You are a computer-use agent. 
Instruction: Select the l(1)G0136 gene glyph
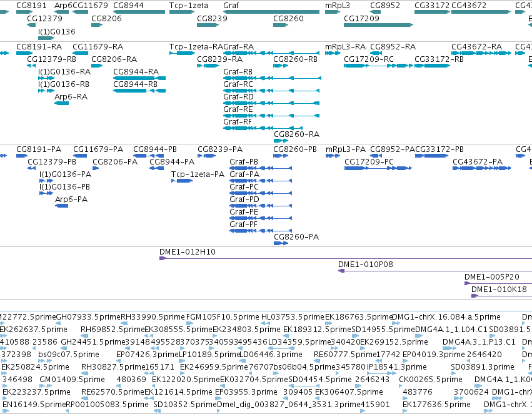click(46, 38)
